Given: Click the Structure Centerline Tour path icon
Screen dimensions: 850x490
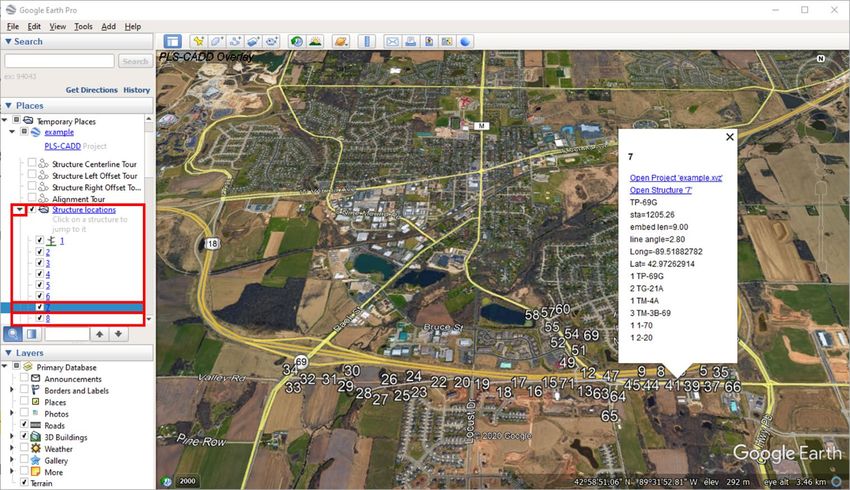Looking at the screenshot, I should click(44, 164).
